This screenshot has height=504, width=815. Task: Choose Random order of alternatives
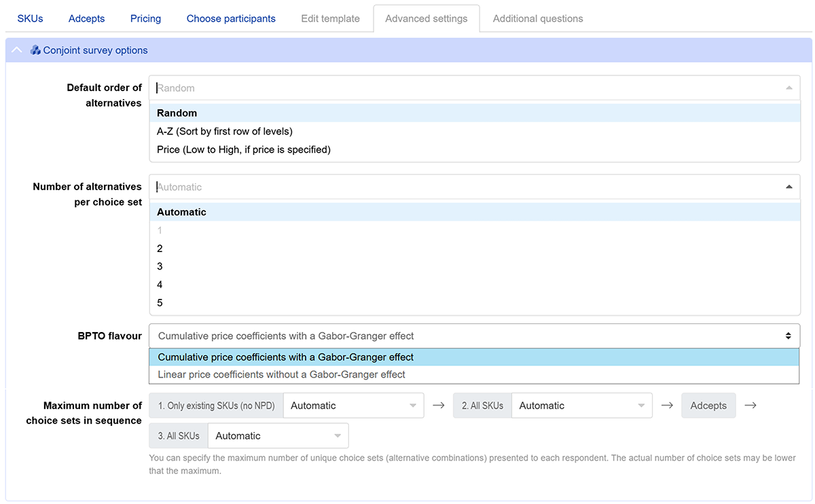click(x=475, y=113)
